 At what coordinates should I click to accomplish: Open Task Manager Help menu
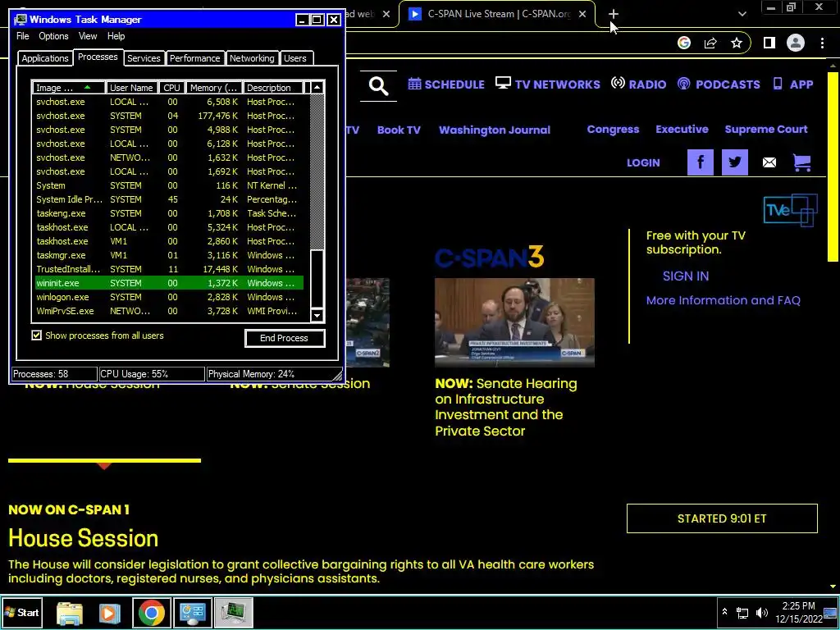click(x=116, y=36)
